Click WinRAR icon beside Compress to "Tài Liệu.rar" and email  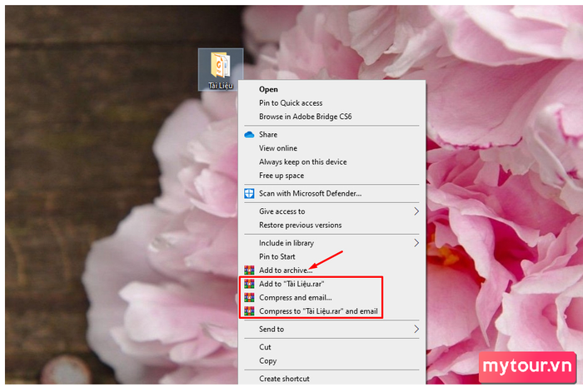pos(249,311)
